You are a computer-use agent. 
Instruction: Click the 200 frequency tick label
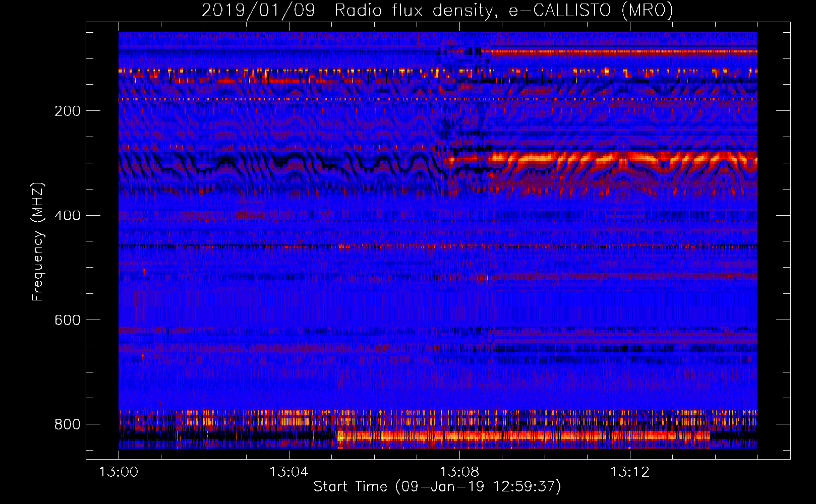pos(68,111)
